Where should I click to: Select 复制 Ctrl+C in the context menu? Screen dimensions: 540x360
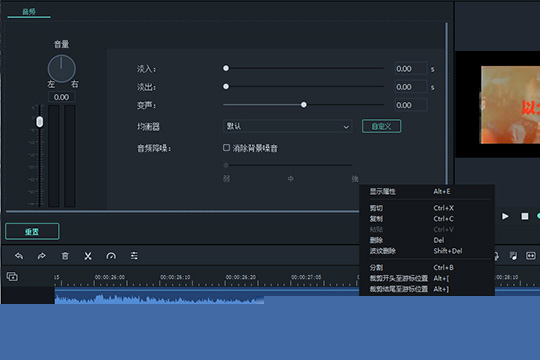coord(427,219)
